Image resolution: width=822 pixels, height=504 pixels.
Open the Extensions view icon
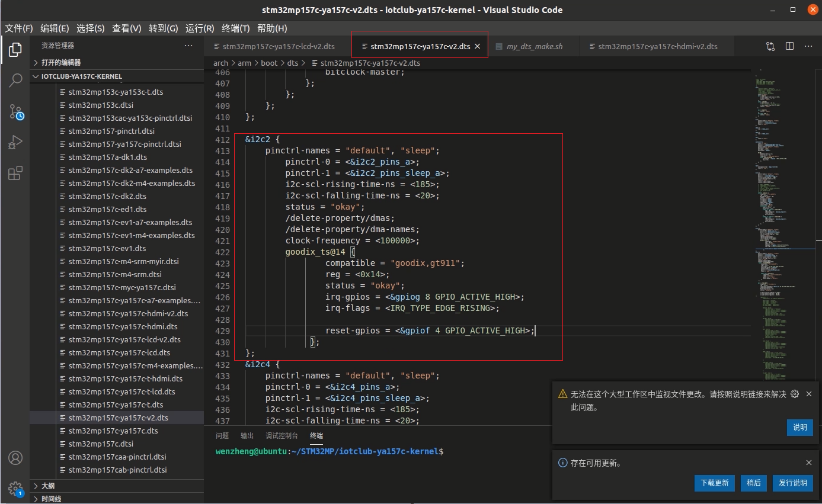[15, 173]
